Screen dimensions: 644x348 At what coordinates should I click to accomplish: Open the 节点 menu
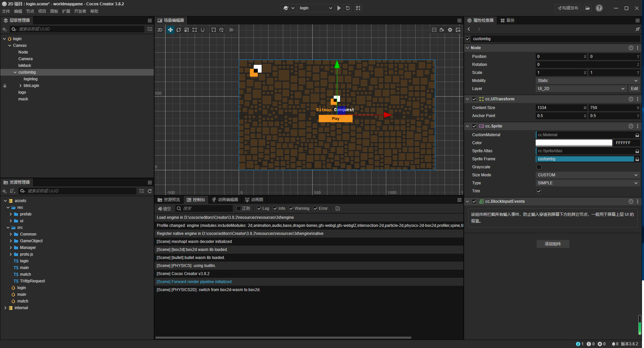point(30,11)
